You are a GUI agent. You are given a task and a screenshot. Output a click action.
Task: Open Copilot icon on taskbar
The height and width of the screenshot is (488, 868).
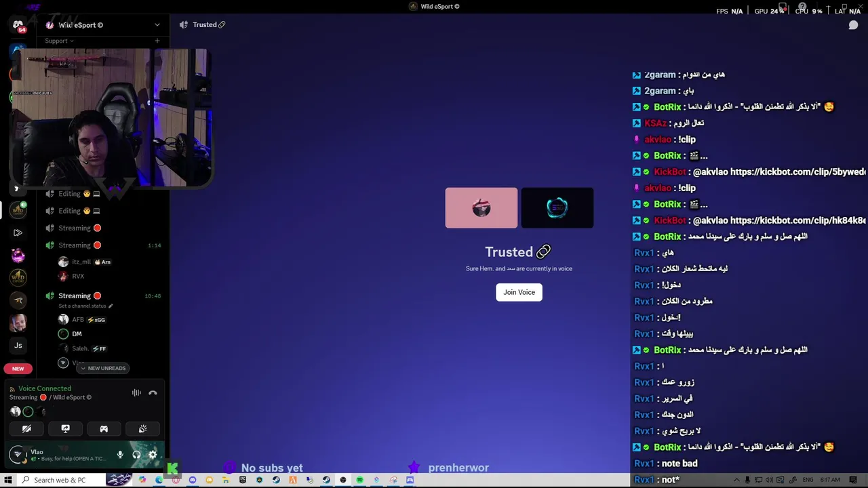[142, 480]
